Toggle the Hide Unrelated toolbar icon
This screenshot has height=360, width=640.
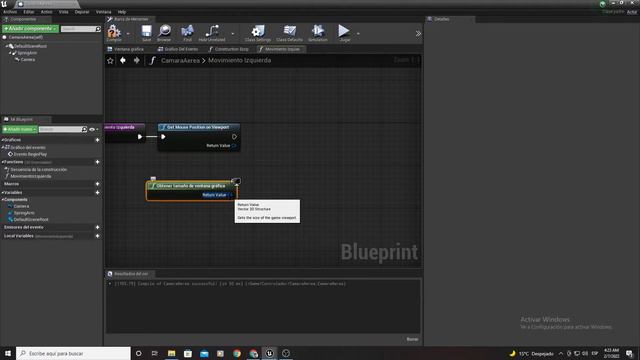[x=212, y=33]
